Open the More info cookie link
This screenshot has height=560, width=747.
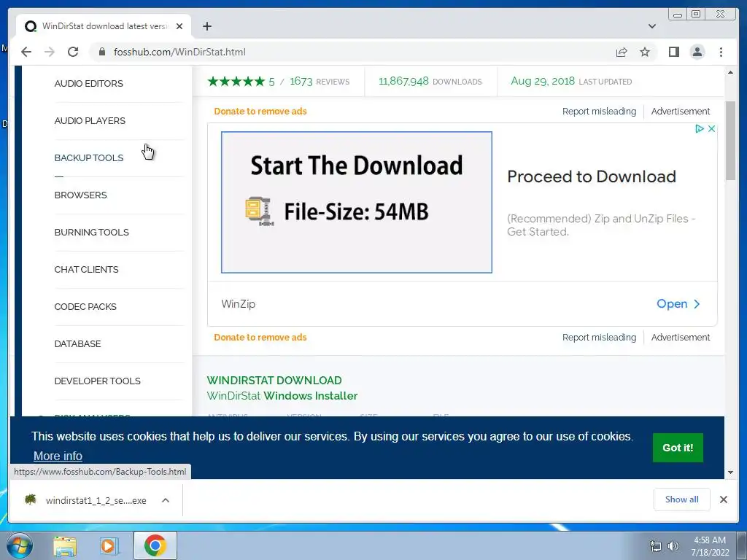pyautogui.click(x=58, y=456)
